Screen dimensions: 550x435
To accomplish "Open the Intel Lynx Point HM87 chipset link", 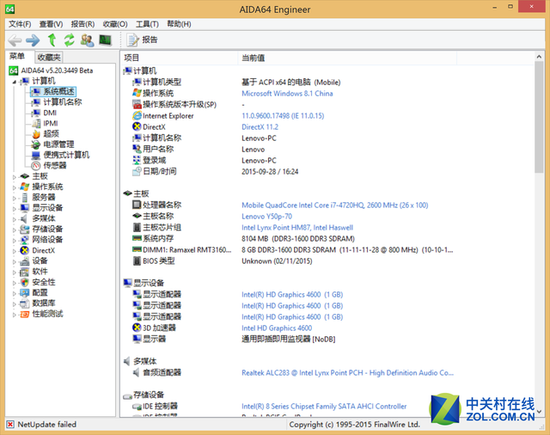I will coord(297,228).
